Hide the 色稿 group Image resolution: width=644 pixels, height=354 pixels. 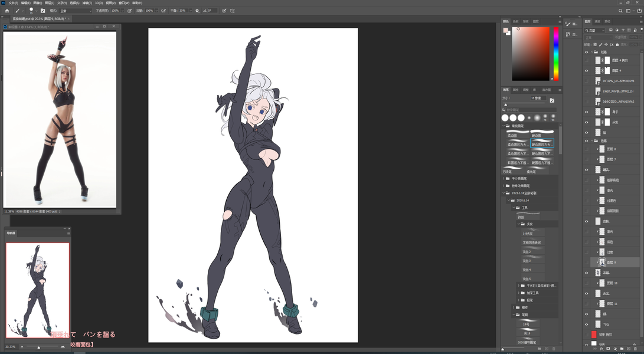click(x=587, y=141)
